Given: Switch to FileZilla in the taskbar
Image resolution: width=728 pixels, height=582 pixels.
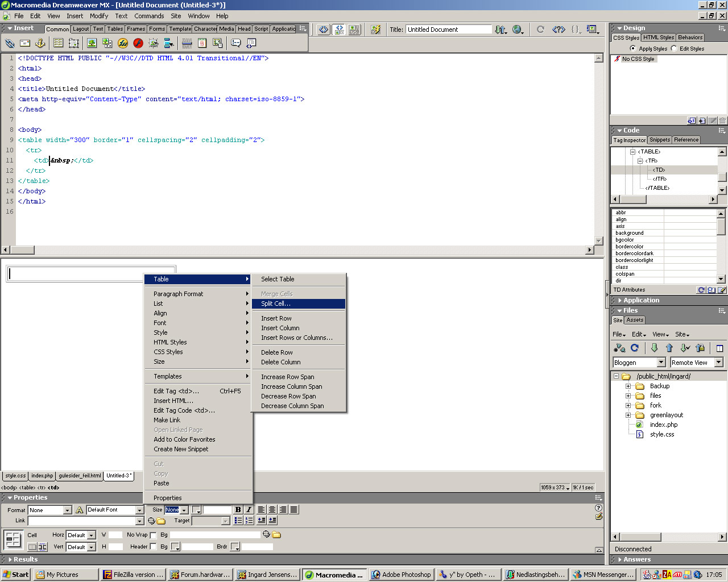Looking at the screenshot, I should click(134, 575).
